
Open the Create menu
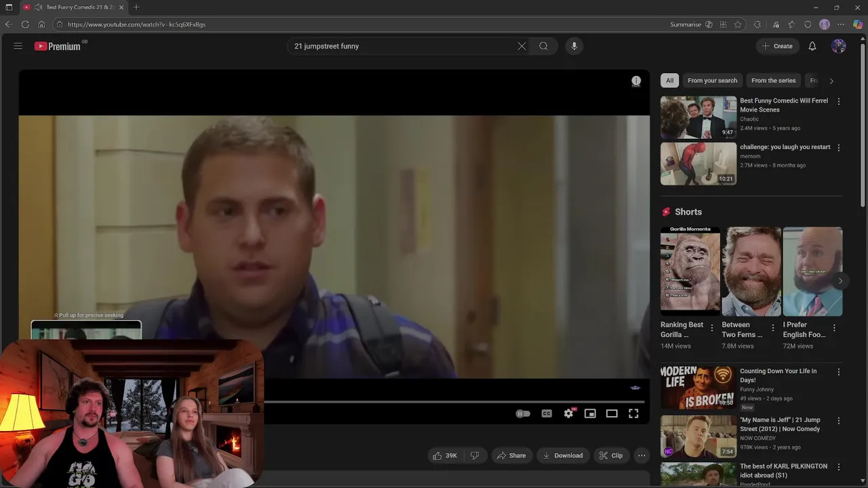pyautogui.click(x=777, y=46)
